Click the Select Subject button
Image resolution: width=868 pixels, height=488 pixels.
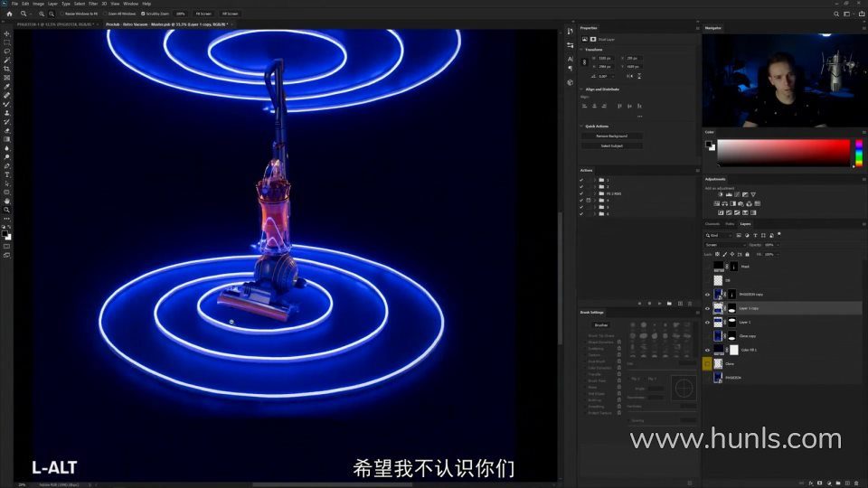tap(612, 146)
